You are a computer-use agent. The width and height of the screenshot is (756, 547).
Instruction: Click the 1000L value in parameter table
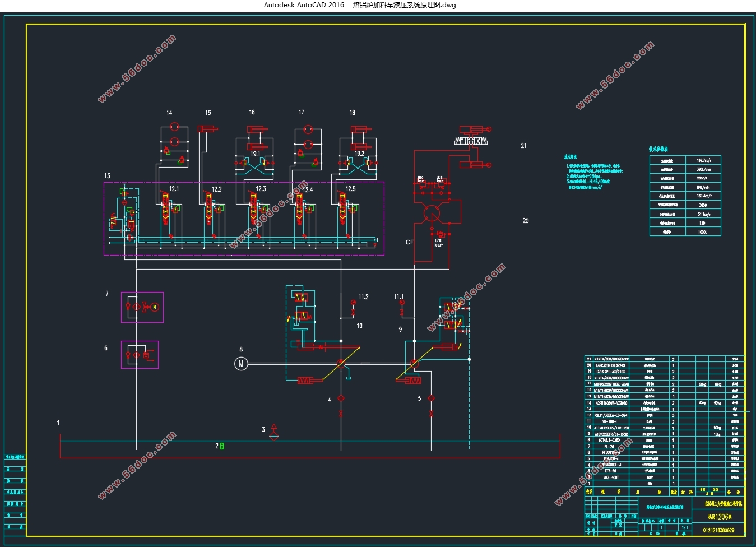pos(702,231)
